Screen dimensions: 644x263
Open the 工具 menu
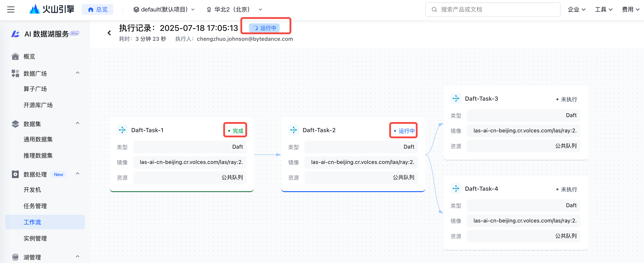603,9
